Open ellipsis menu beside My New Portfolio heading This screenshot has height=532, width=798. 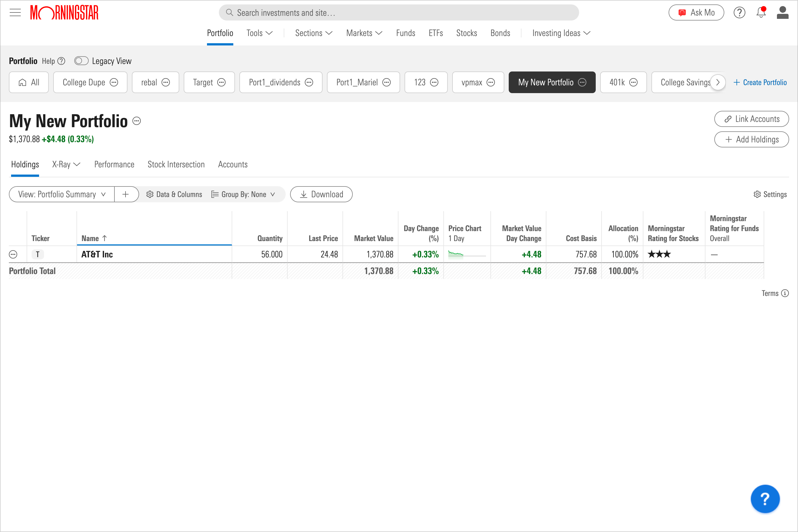(136, 121)
